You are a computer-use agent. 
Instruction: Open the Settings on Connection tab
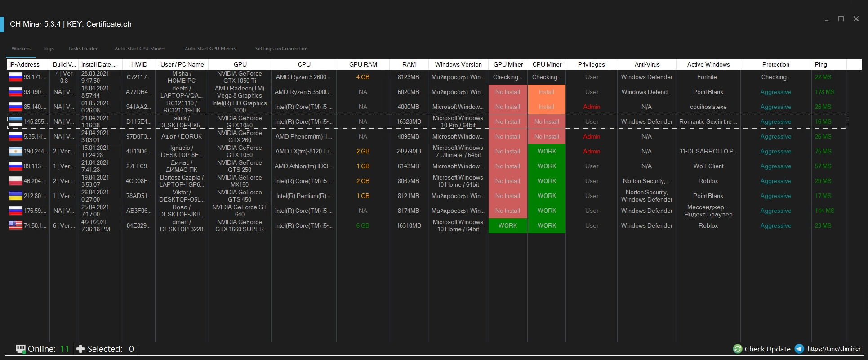click(281, 49)
